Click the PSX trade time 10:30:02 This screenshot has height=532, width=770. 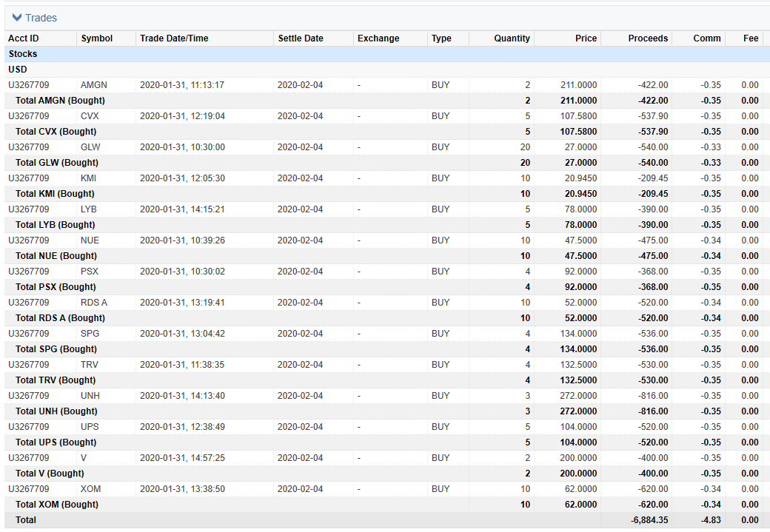207,272
